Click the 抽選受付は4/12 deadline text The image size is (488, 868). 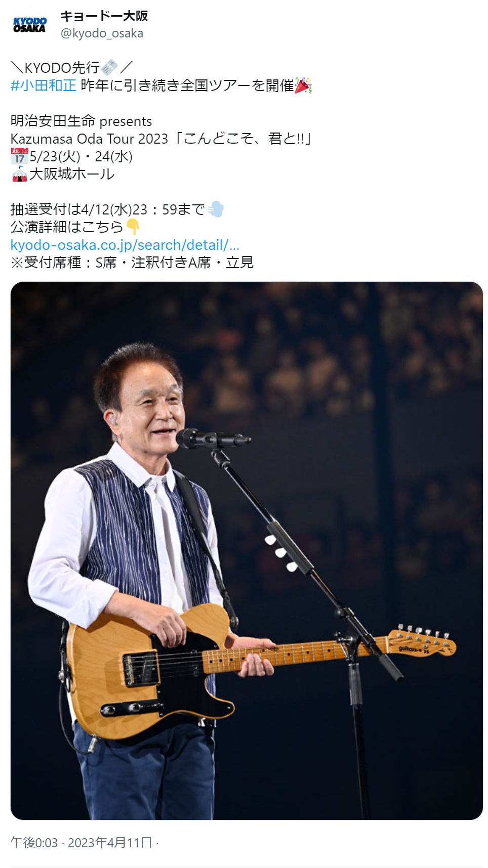coord(107,209)
